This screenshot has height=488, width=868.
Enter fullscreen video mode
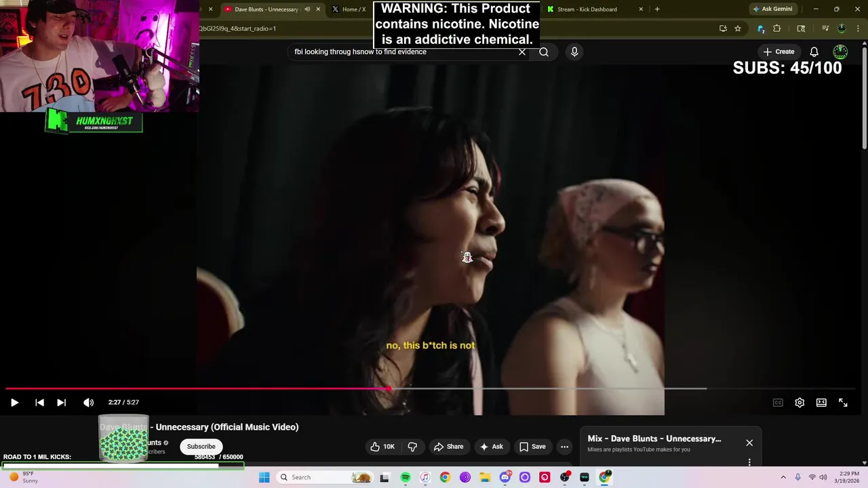pos(843,403)
